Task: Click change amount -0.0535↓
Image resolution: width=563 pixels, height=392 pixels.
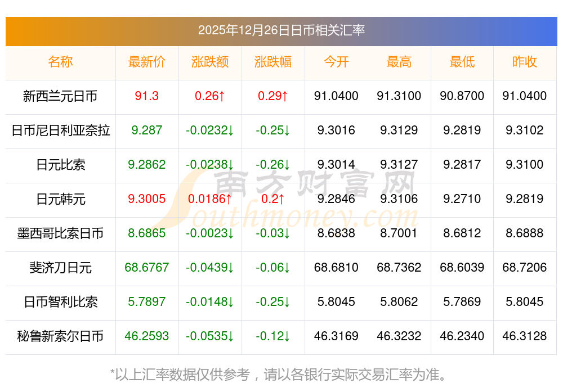Action: (209, 336)
